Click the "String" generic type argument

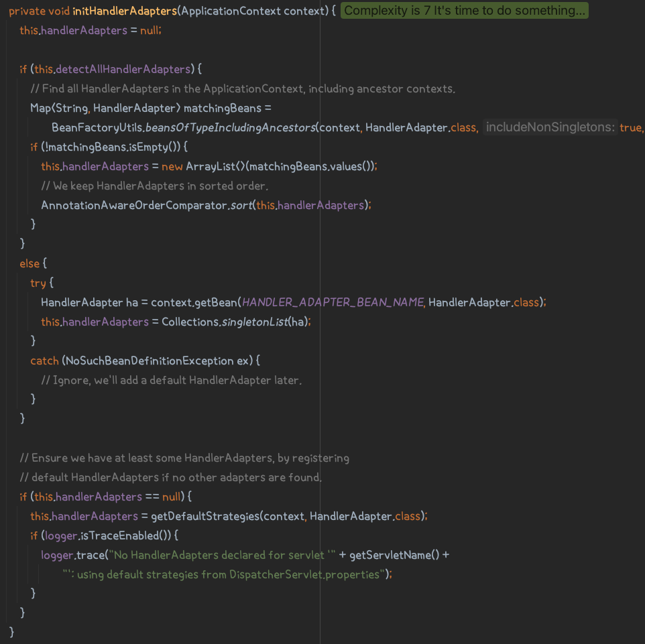tap(72, 108)
